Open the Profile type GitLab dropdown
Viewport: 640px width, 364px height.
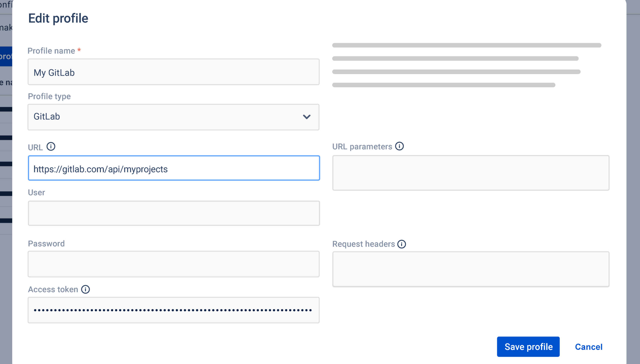[x=173, y=117]
